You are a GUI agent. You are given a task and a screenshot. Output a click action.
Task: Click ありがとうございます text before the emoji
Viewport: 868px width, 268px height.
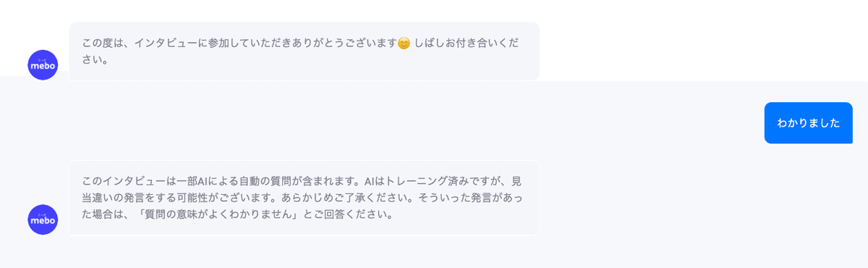pos(344,43)
